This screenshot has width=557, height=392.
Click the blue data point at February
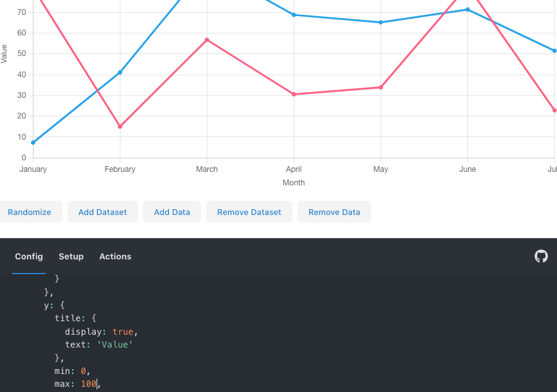pyautogui.click(x=120, y=73)
